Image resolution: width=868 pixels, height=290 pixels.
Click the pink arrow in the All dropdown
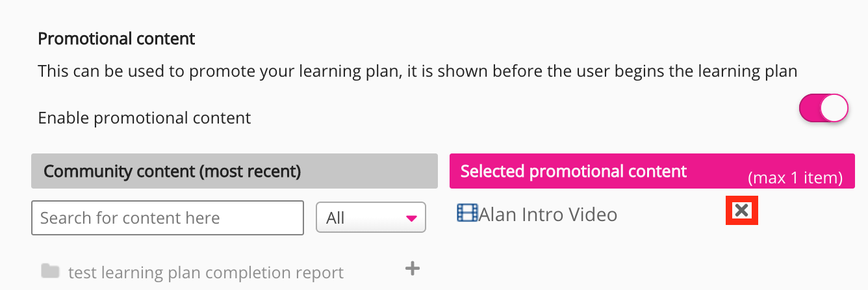411,218
